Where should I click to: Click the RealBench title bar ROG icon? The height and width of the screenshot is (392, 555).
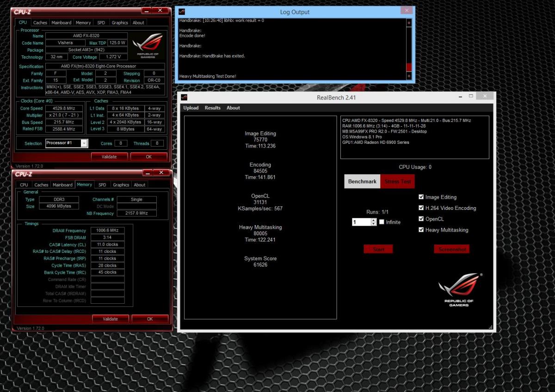click(x=184, y=97)
